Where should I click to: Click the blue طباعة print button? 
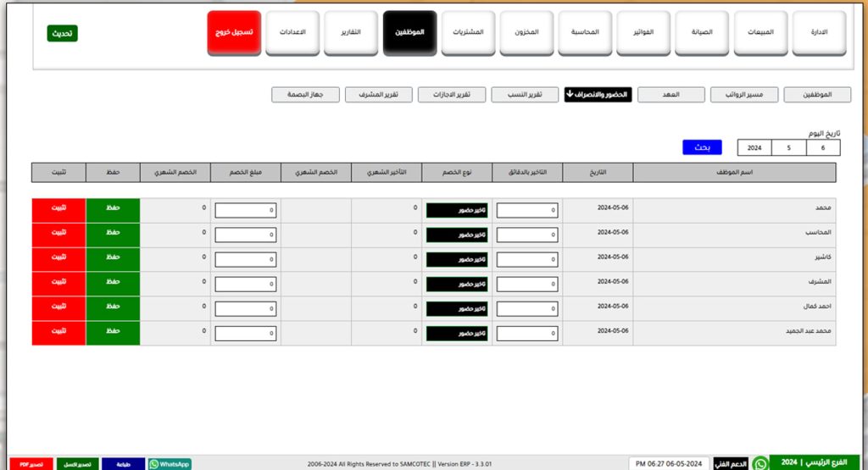(123, 464)
